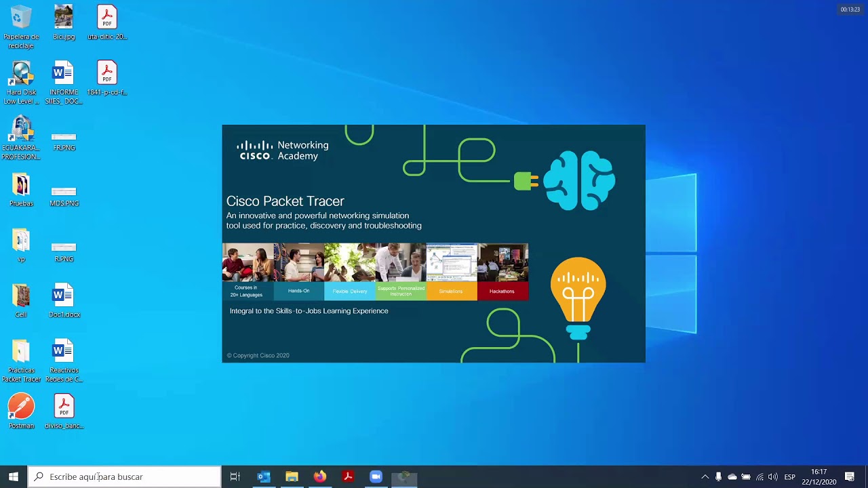The width and height of the screenshot is (868, 488).
Task: Click the Copyright Cisco 2020 text
Action: coord(258,355)
